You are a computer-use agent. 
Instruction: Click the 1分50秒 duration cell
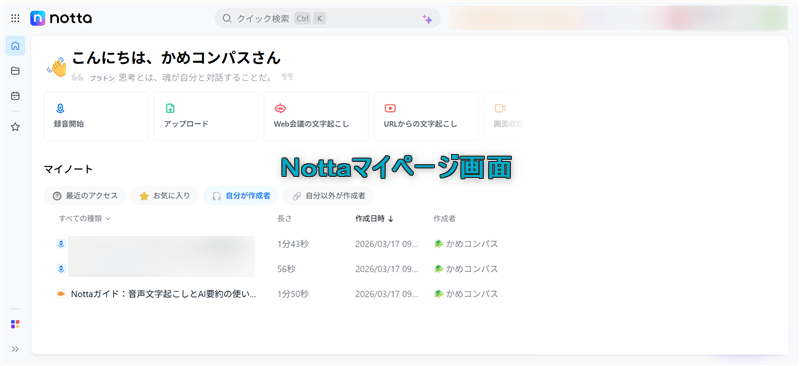[293, 294]
